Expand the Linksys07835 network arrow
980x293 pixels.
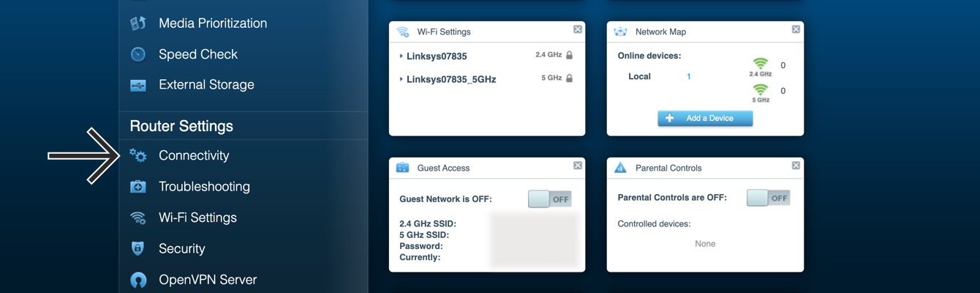[402, 56]
